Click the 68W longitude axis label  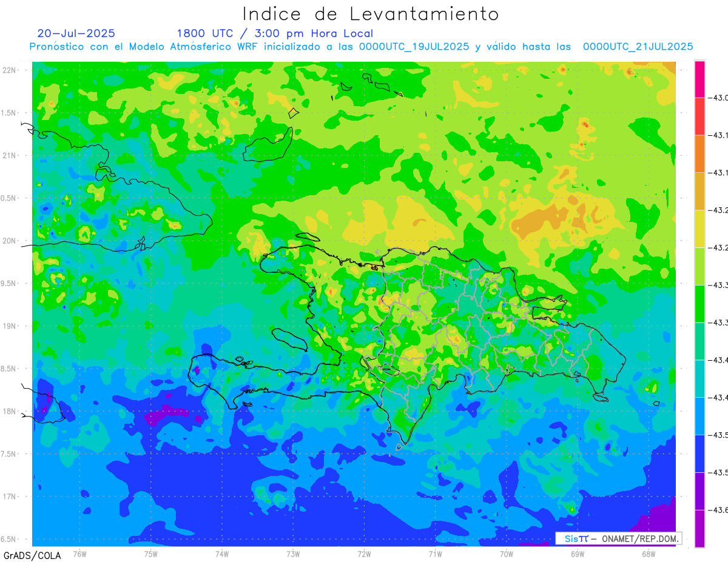[x=648, y=554]
